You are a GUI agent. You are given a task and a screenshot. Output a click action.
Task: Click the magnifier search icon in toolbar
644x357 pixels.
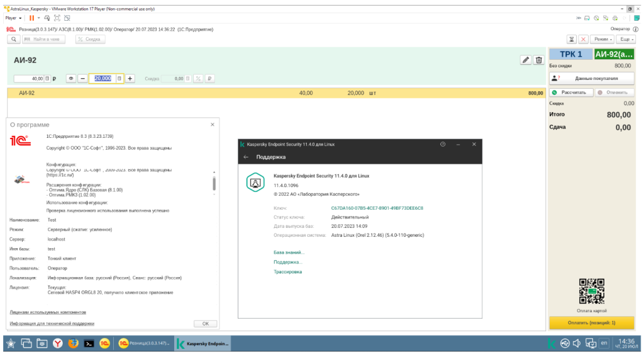tap(13, 39)
